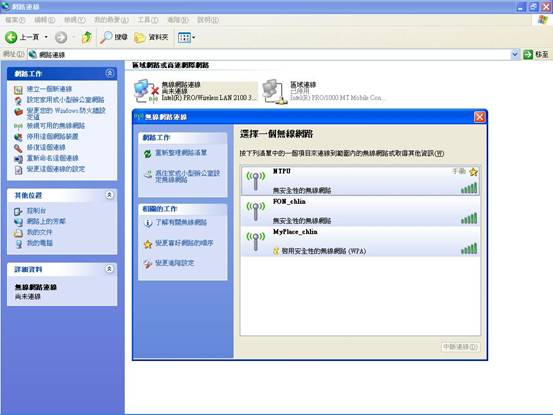This screenshot has height=415, width=553.
Task: Open the first menu in the menu bar
Action: click(x=15, y=20)
